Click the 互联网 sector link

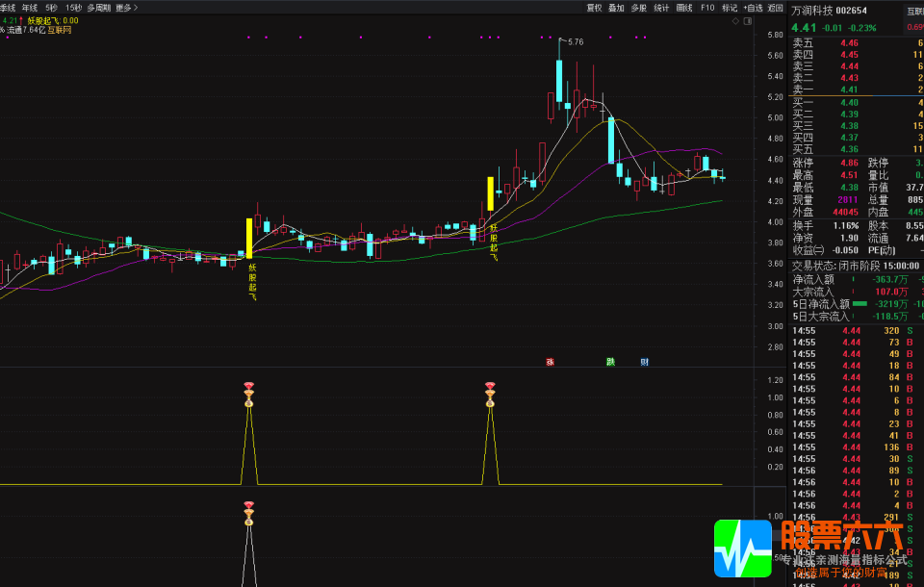[60, 30]
